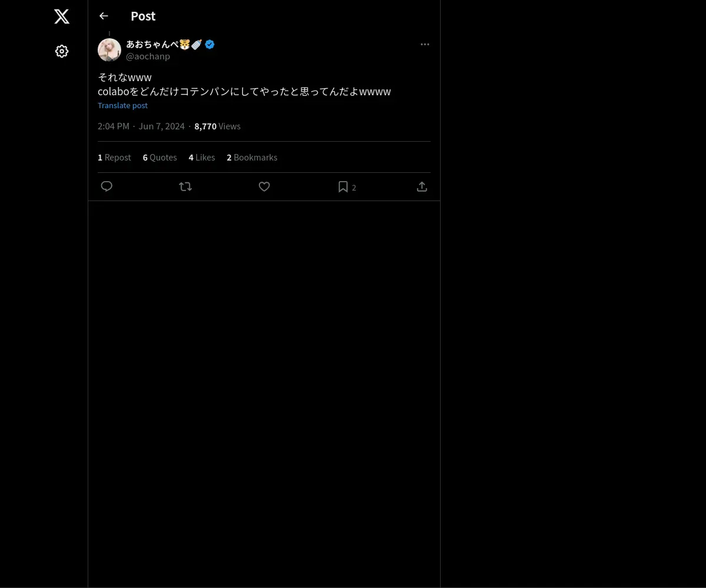Click the 8,770 Views counter
This screenshot has width=706, height=588.
coord(217,126)
